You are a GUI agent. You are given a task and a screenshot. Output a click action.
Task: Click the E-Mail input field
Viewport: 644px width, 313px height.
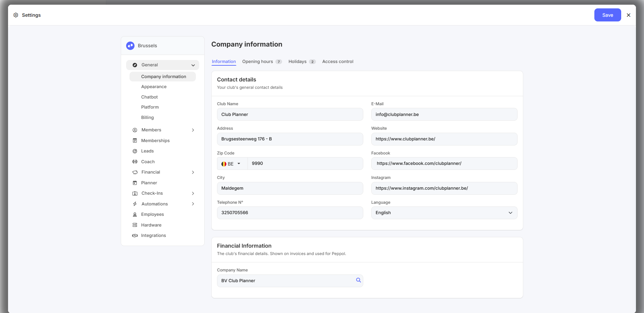[x=444, y=114]
